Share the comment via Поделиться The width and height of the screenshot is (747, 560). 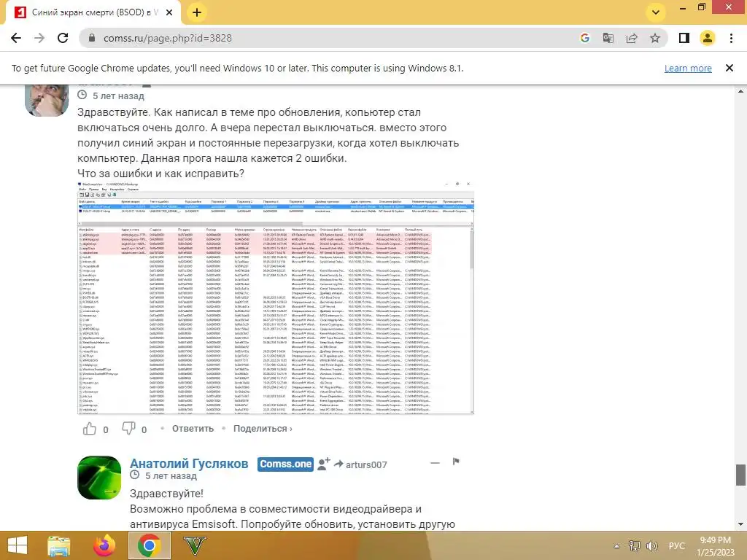(x=263, y=429)
